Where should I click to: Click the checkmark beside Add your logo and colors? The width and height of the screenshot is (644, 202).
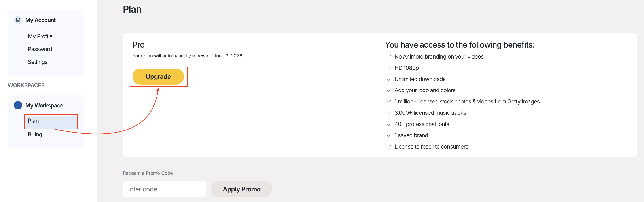pyautogui.click(x=389, y=90)
